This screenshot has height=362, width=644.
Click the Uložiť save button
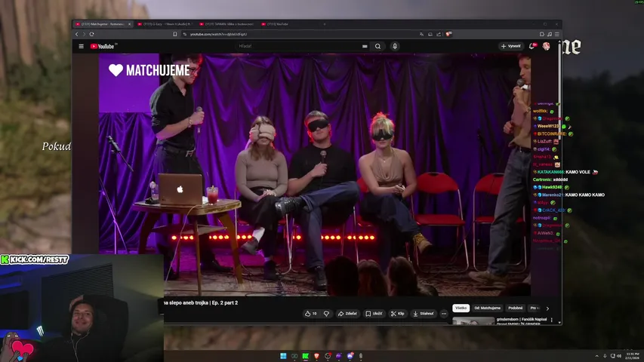374,314
